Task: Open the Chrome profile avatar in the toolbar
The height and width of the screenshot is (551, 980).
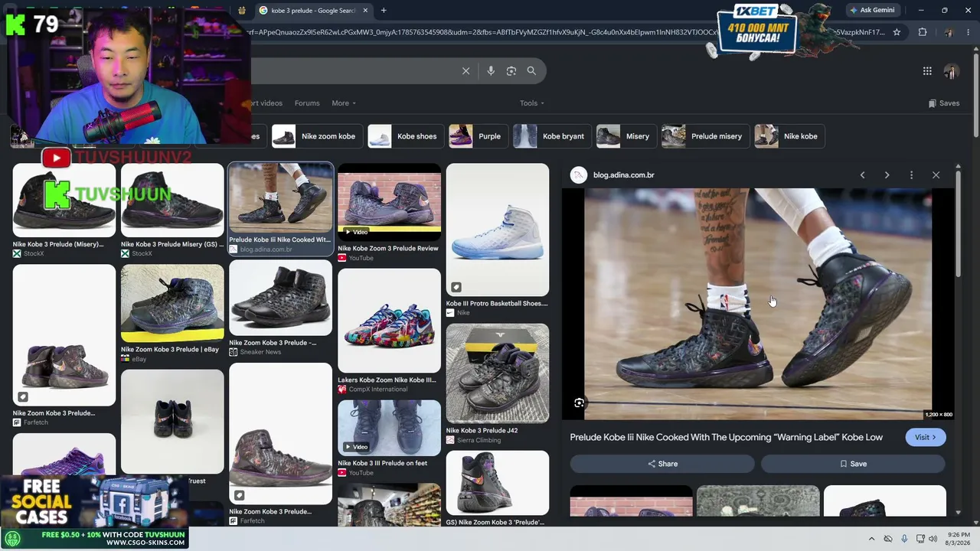Action: pos(948,32)
